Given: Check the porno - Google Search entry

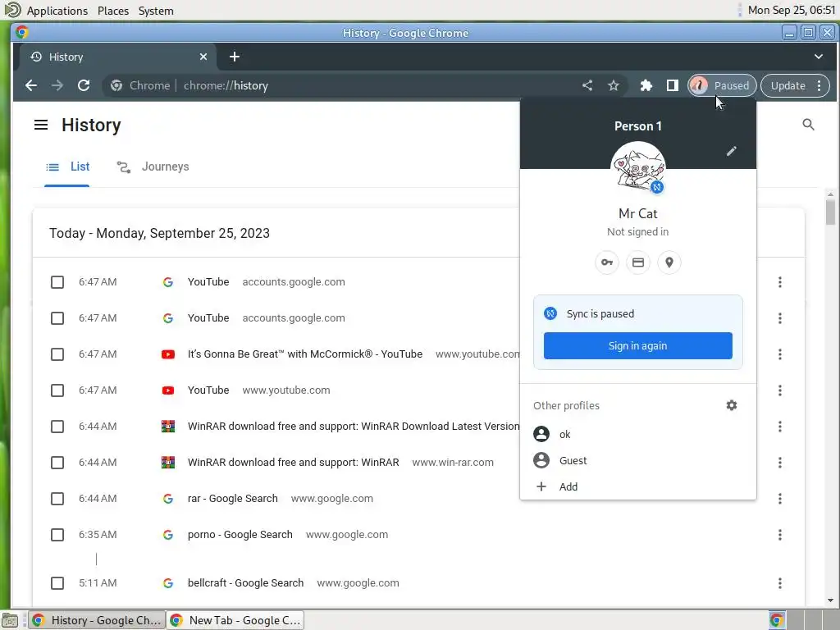Looking at the screenshot, I should click(x=57, y=535).
